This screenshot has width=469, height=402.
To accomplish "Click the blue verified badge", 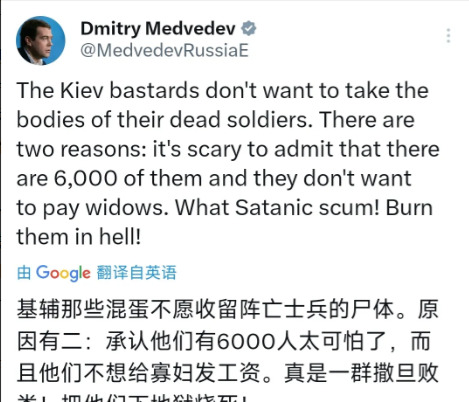I will click(x=249, y=28).
